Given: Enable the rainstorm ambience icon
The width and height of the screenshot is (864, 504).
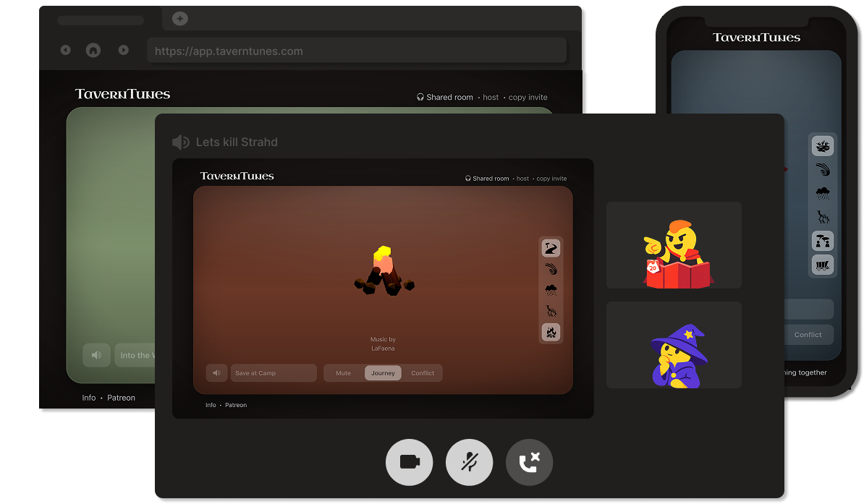Looking at the screenshot, I should coord(551,290).
